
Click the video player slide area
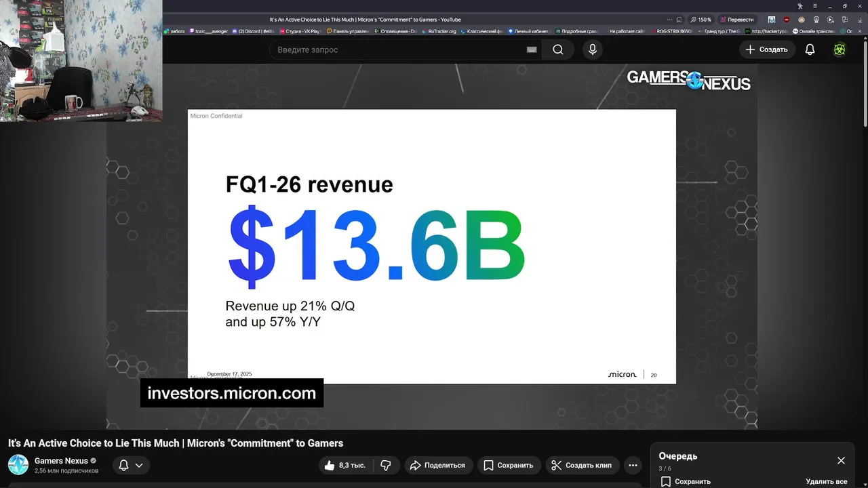431,247
